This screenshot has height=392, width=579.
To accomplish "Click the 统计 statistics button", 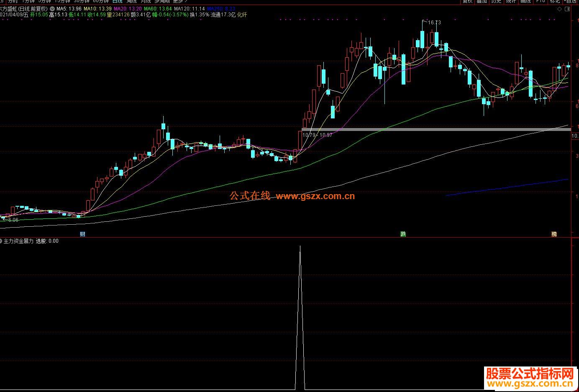I will pos(511,2).
